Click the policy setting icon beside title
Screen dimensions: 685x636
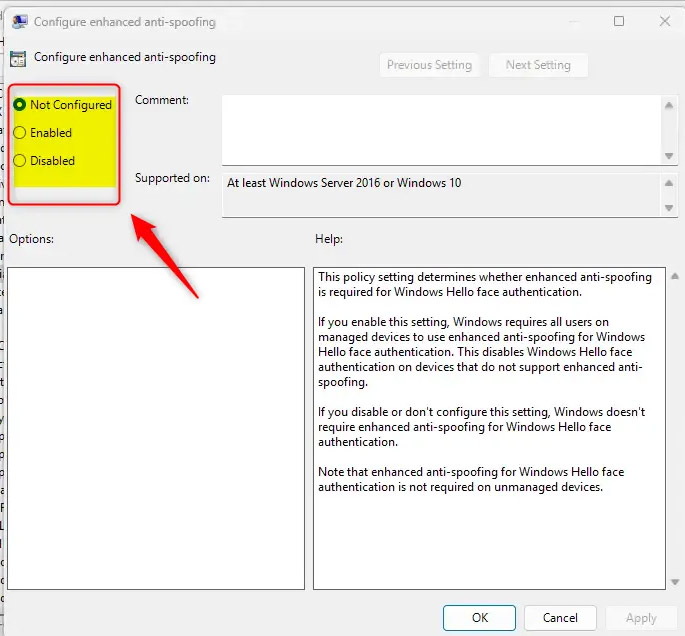point(18,59)
